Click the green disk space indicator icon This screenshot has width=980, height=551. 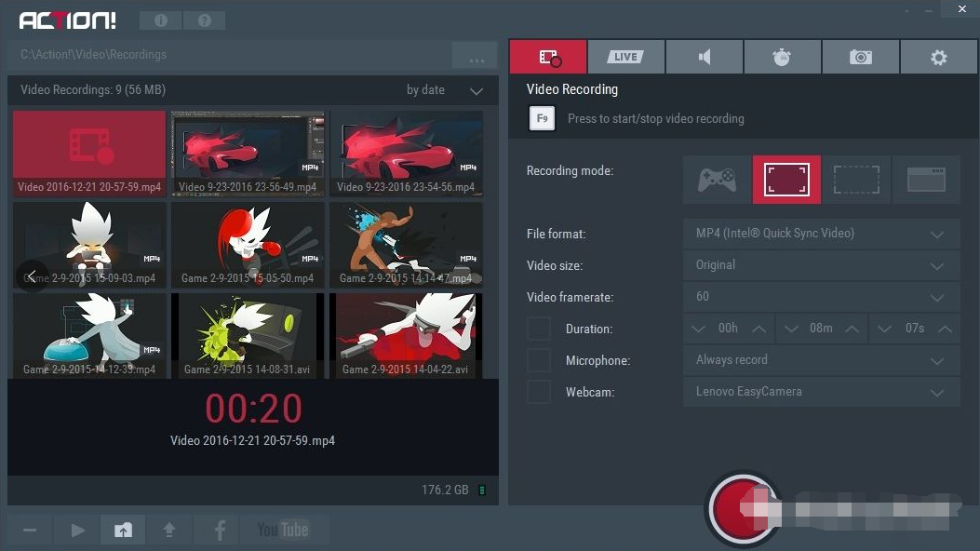[482, 491]
